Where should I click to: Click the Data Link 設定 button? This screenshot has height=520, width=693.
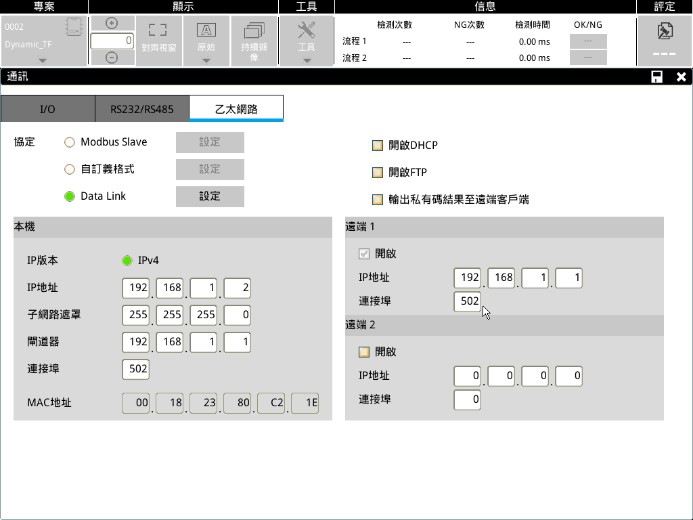(209, 196)
